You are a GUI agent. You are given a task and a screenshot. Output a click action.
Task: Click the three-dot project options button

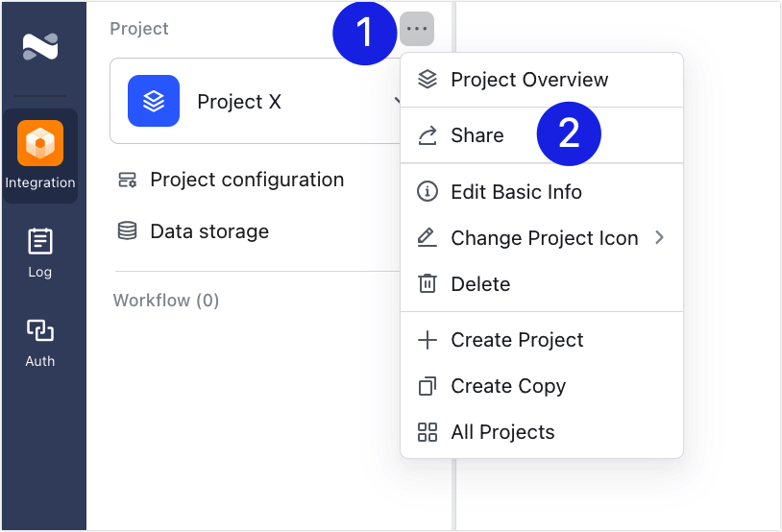tap(417, 29)
